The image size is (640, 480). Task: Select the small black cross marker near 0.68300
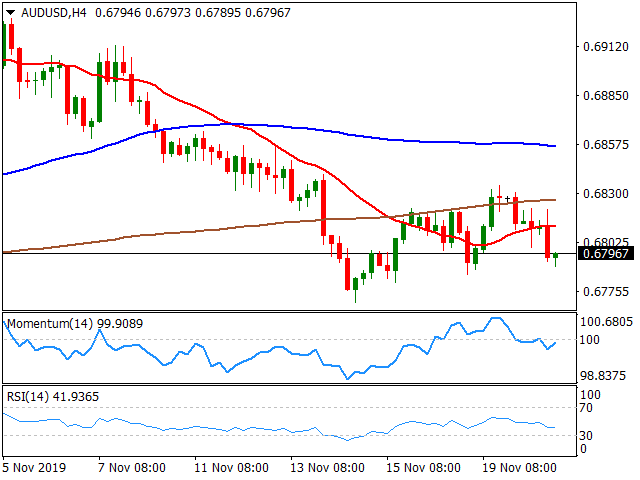click(507, 199)
